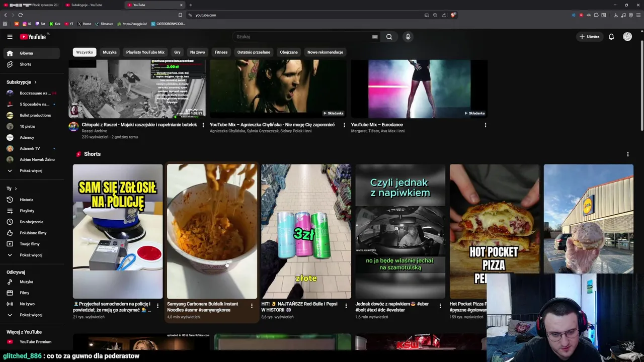Viewport: 644px width, 362px height.
Task: Open the account avatar menu
Action: pyautogui.click(x=627, y=37)
